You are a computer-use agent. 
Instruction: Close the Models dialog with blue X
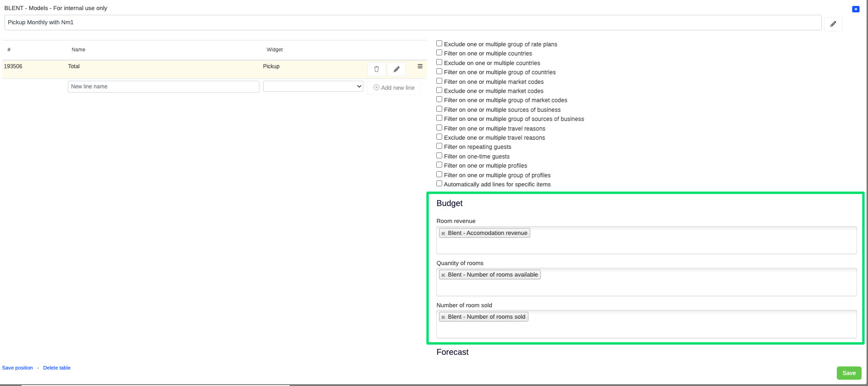coord(855,9)
